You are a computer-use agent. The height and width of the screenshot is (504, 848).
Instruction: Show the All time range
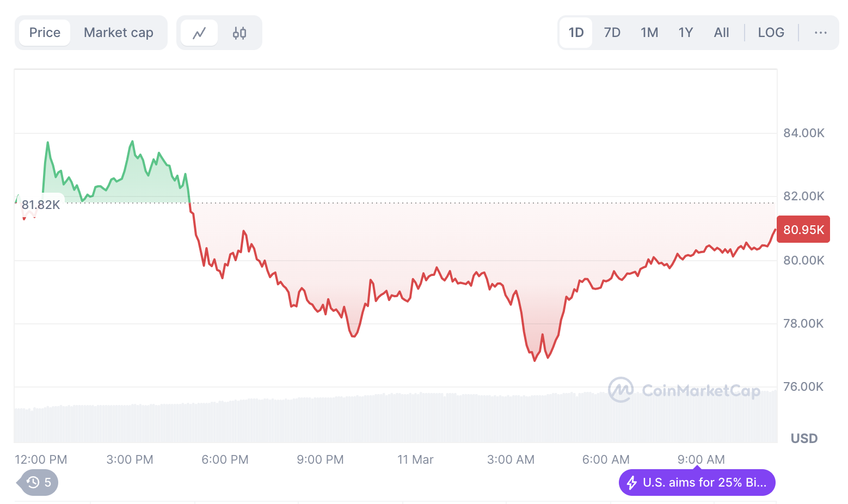coord(721,33)
